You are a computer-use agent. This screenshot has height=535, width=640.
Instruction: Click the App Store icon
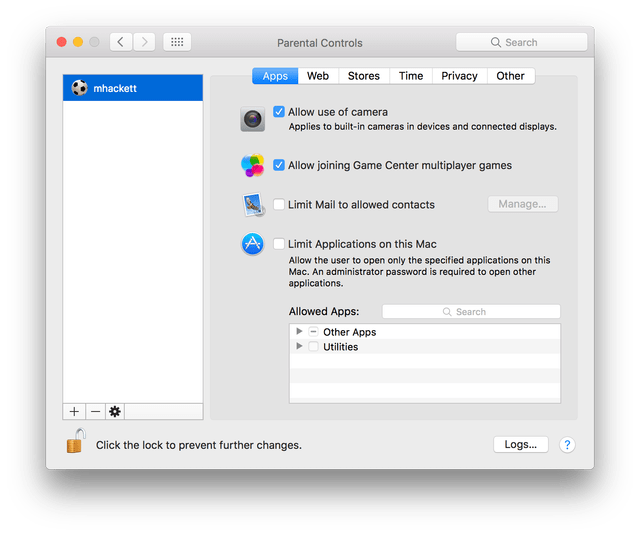pyautogui.click(x=252, y=244)
